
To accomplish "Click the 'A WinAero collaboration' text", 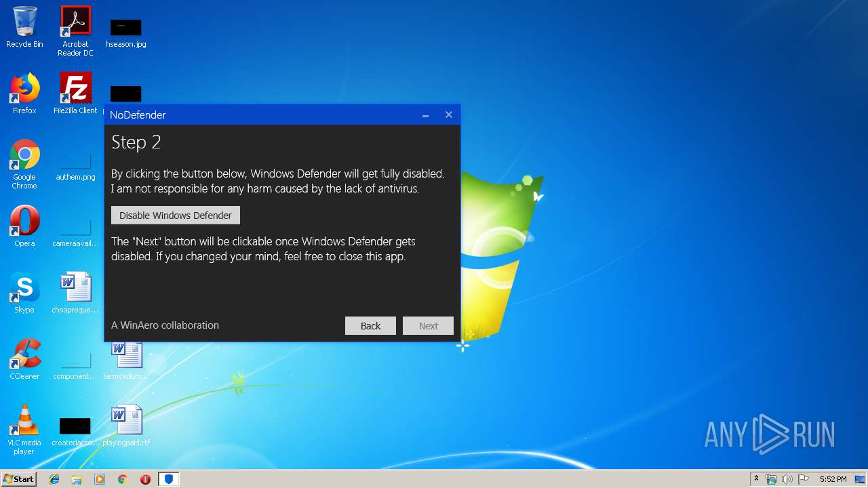I will pyautogui.click(x=165, y=325).
